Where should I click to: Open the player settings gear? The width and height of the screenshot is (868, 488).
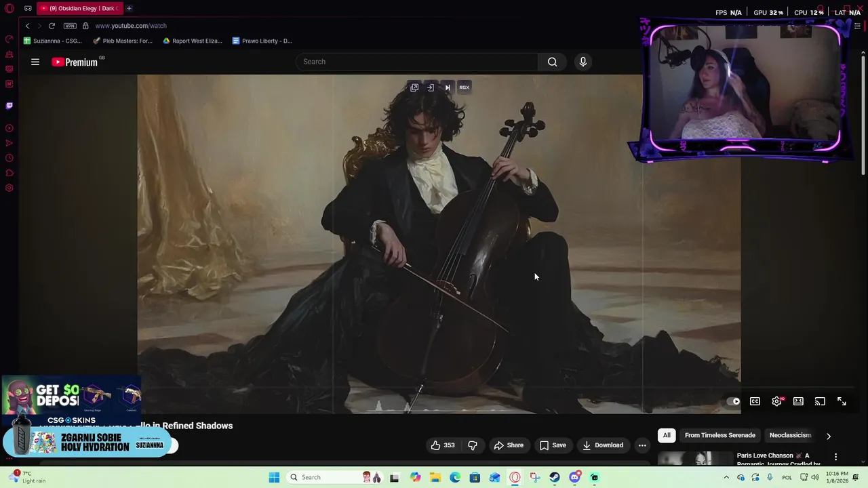click(777, 401)
